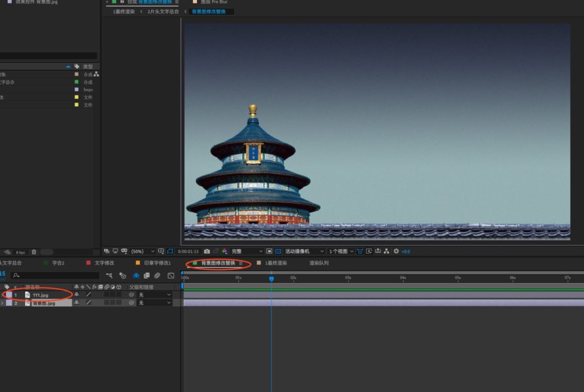Click the 8 bpc color depth button

(20, 252)
